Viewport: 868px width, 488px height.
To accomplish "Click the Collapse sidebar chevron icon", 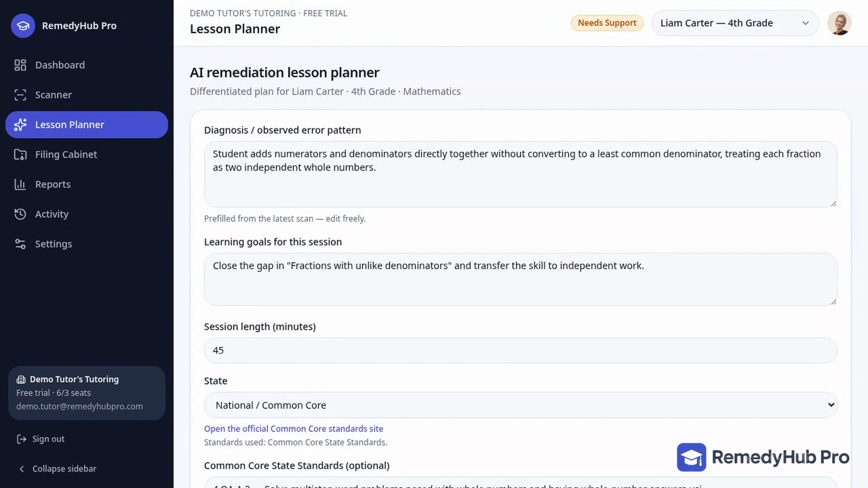I will (21, 469).
